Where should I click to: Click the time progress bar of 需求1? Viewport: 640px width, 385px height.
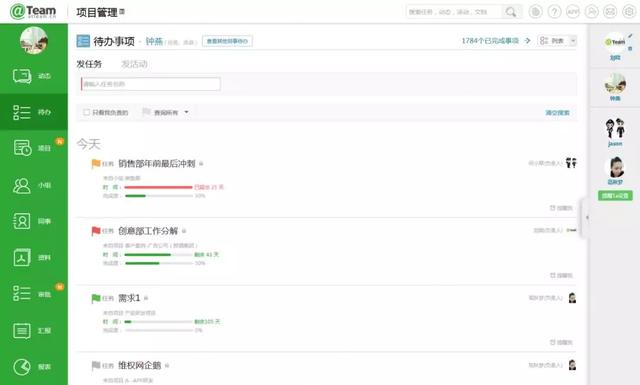click(158, 322)
